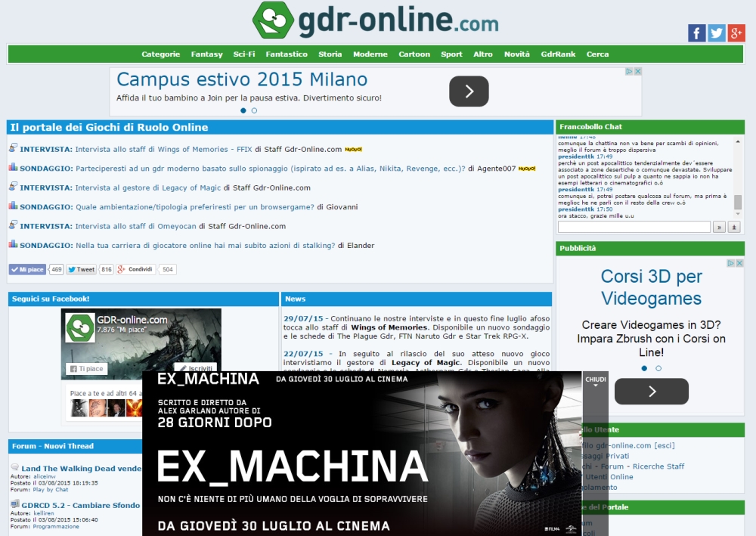Click the Francobollo Chat scrollbar up arrow
Image resolution: width=756 pixels, height=536 pixels.
(x=738, y=141)
